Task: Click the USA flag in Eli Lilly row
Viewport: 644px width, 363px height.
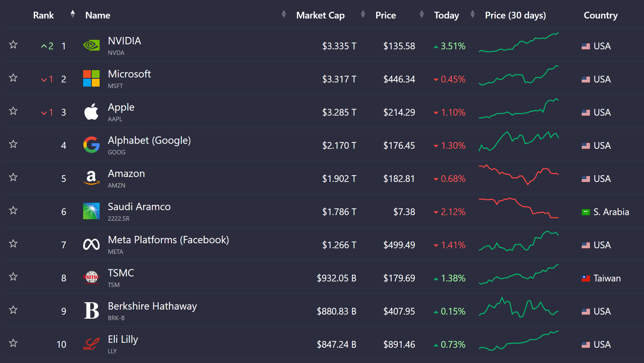Action: click(586, 345)
